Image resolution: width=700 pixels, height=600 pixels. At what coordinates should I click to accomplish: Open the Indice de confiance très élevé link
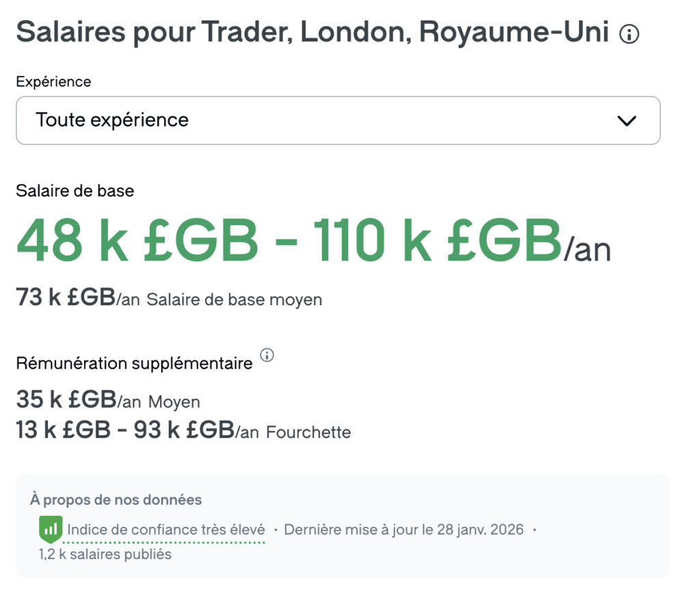pos(166,530)
